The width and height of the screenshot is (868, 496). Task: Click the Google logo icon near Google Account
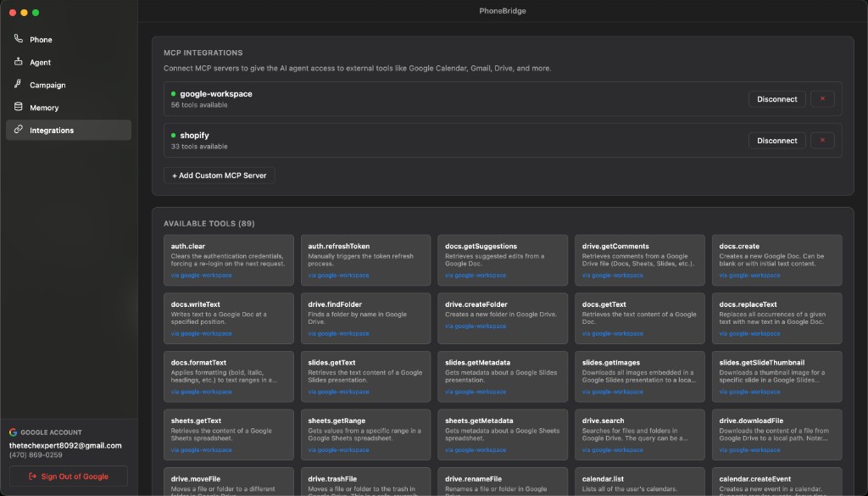pos(14,432)
